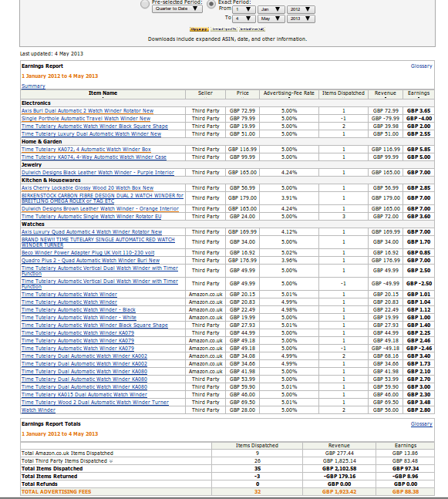Sort by the Price column header

242,93
